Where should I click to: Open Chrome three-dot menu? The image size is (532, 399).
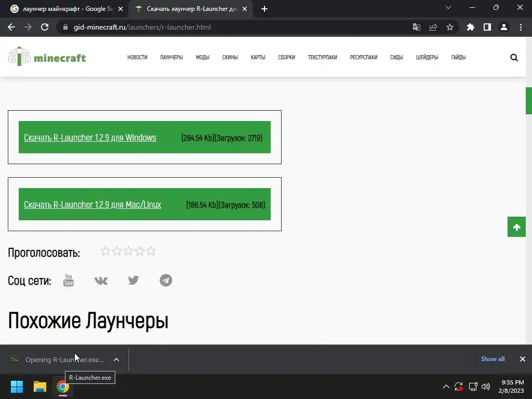click(x=521, y=27)
